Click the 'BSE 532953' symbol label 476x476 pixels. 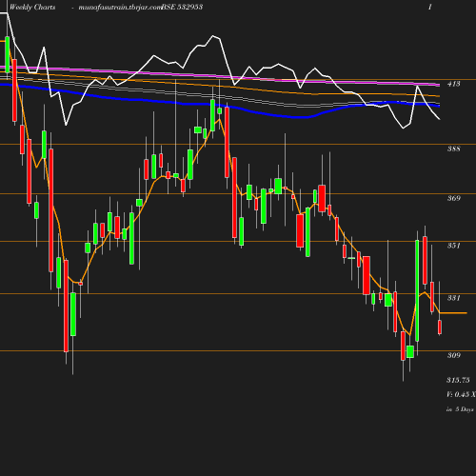click(x=182, y=7)
